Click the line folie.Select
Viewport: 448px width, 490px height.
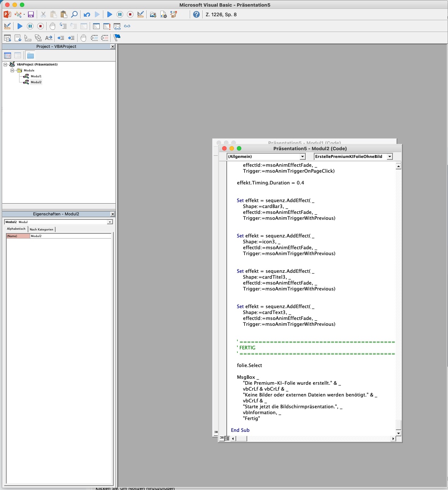(x=249, y=366)
